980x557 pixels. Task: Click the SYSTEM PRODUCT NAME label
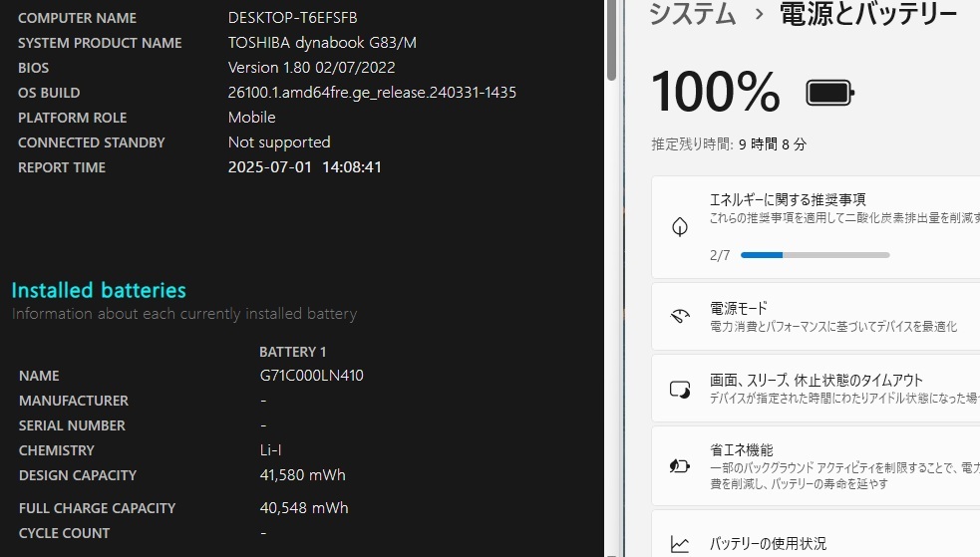click(x=100, y=43)
